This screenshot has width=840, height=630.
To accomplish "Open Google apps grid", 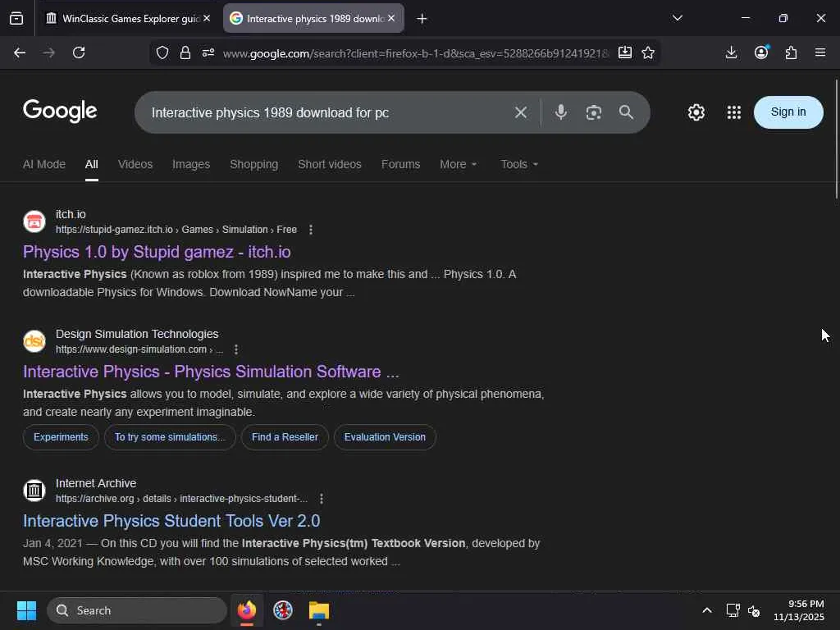I will [x=734, y=112].
